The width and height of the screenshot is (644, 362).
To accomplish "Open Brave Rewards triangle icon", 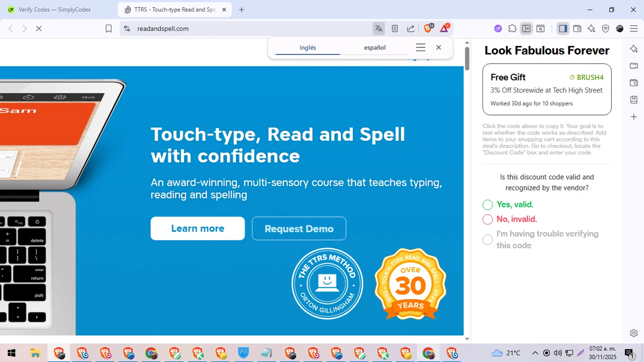I will click(444, 28).
